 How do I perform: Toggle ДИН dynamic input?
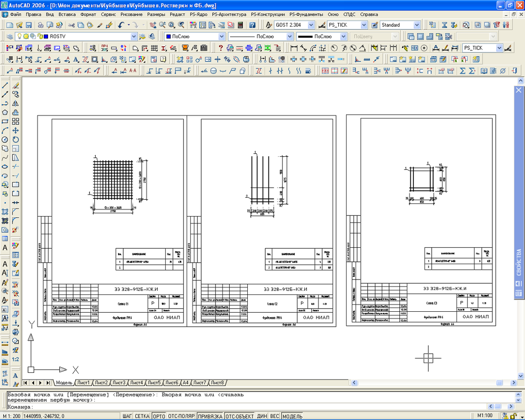point(262,416)
